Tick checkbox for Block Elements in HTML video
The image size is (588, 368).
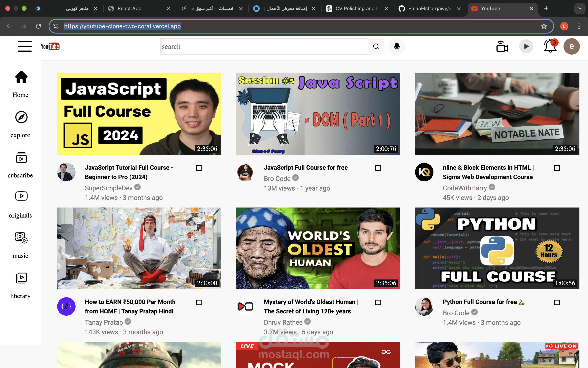(x=557, y=168)
